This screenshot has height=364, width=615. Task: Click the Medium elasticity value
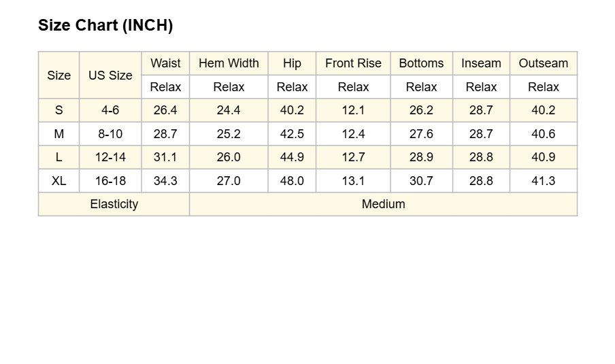[x=383, y=204]
